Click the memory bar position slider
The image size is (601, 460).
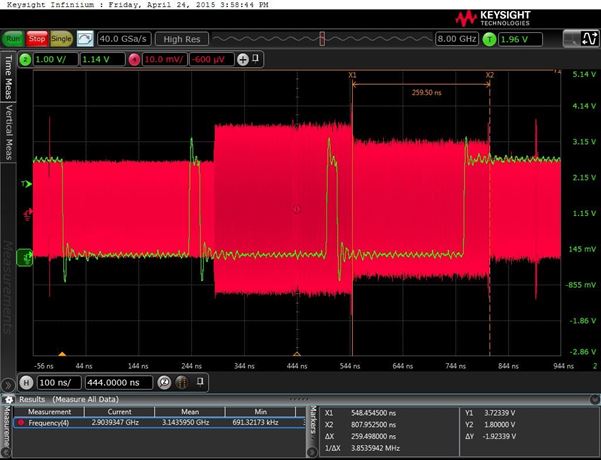coord(322,38)
